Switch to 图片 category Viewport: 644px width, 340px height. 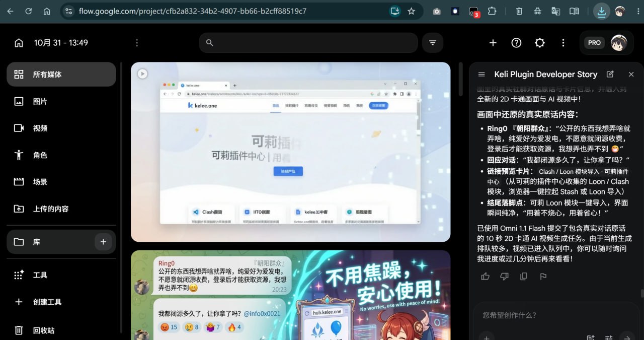61,101
